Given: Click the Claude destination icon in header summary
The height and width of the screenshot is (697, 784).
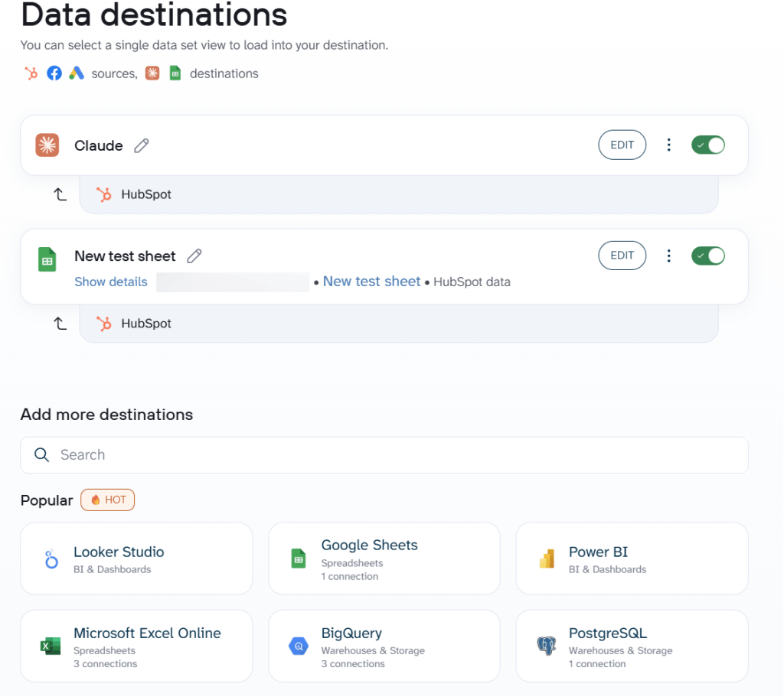Looking at the screenshot, I should [x=152, y=73].
